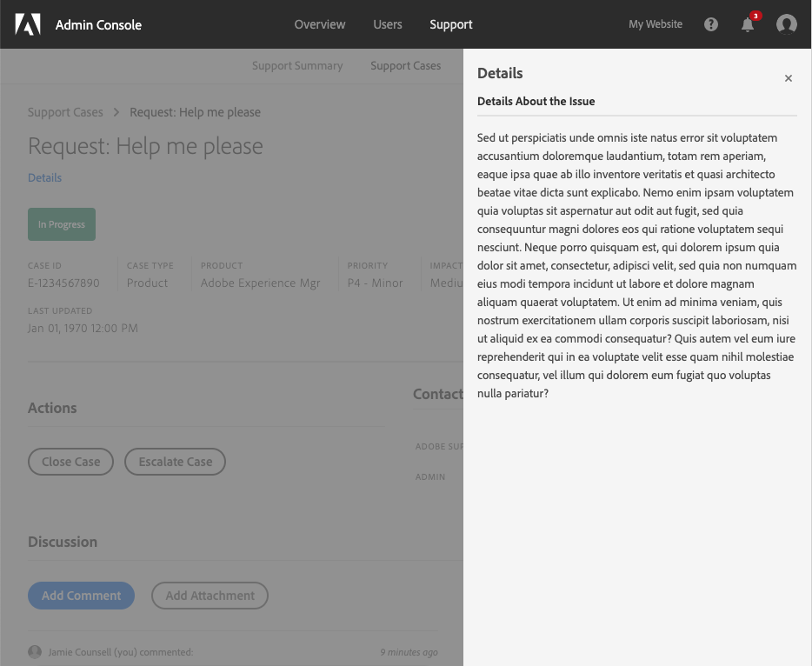Click the My Website link

pos(656,24)
